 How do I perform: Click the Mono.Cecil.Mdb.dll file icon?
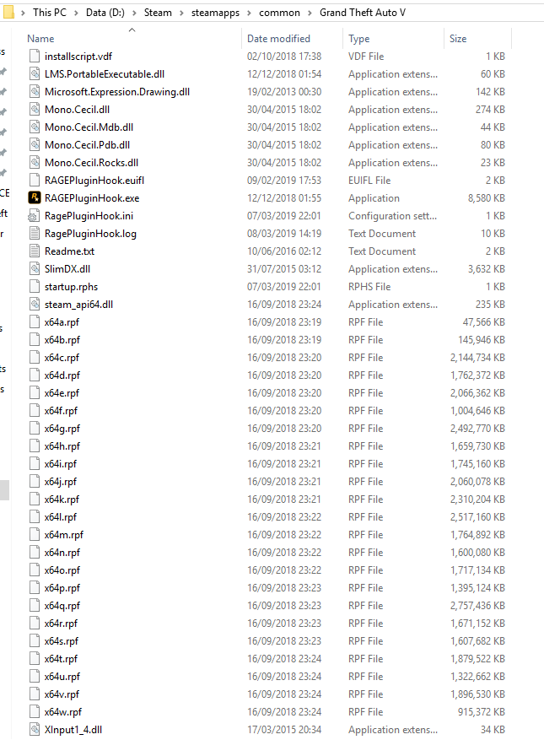pyautogui.click(x=35, y=127)
